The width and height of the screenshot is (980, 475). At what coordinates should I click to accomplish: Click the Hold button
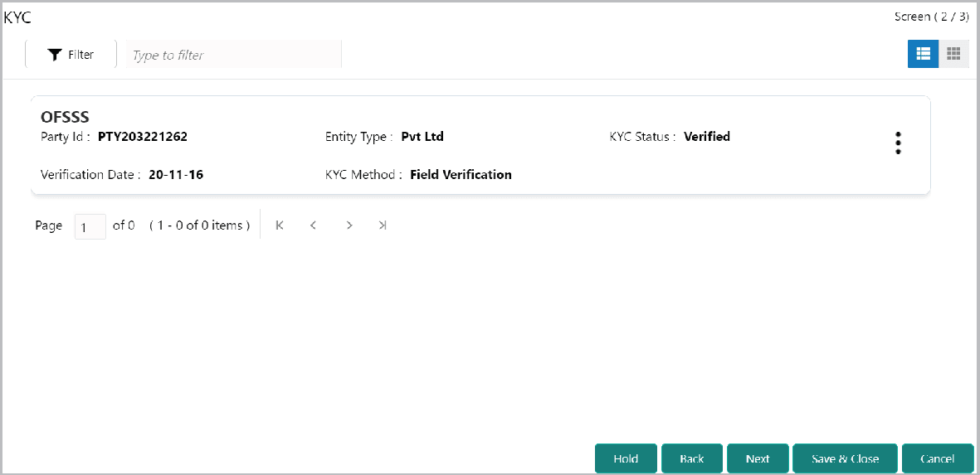click(626, 458)
